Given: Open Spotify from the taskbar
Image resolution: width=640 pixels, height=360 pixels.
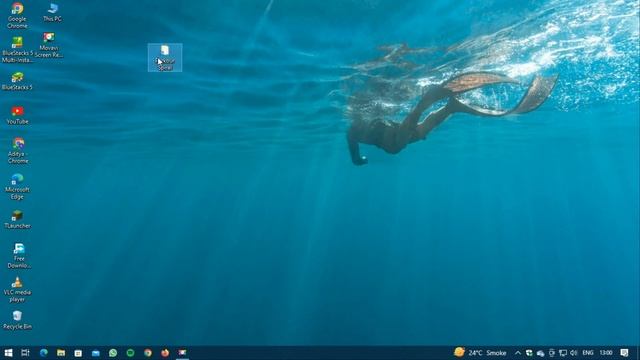Looking at the screenshot, I should coord(130,353).
